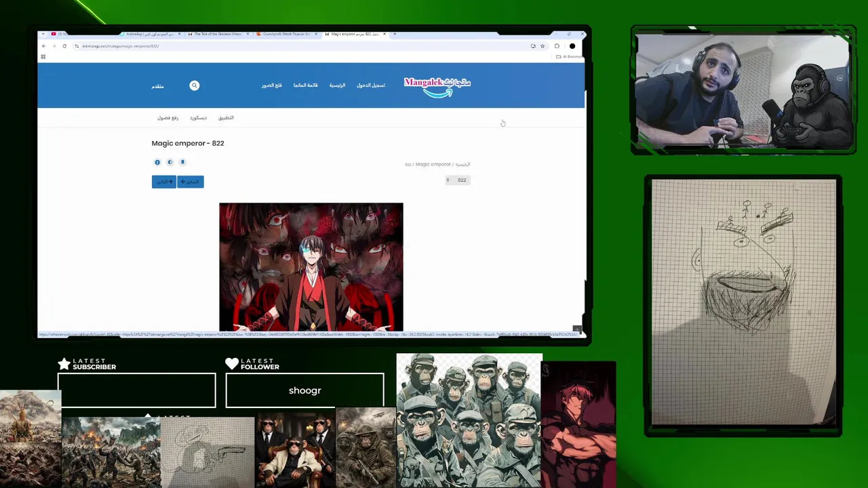Go to the next chapter (التالي)
This screenshot has height=488, width=868.
pos(164,182)
